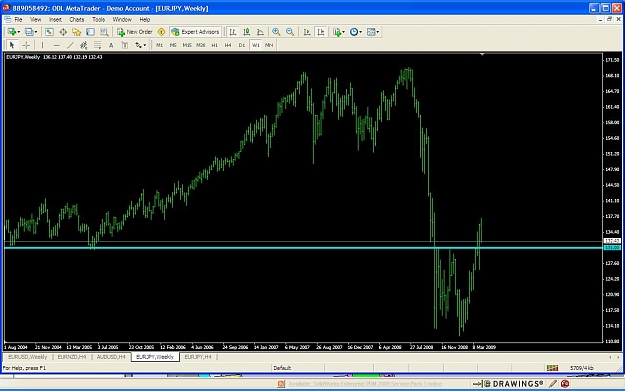The height and width of the screenshot is (391, 625).
Task: Open the Arrows objects dropdown
Action: coord(140,45)
